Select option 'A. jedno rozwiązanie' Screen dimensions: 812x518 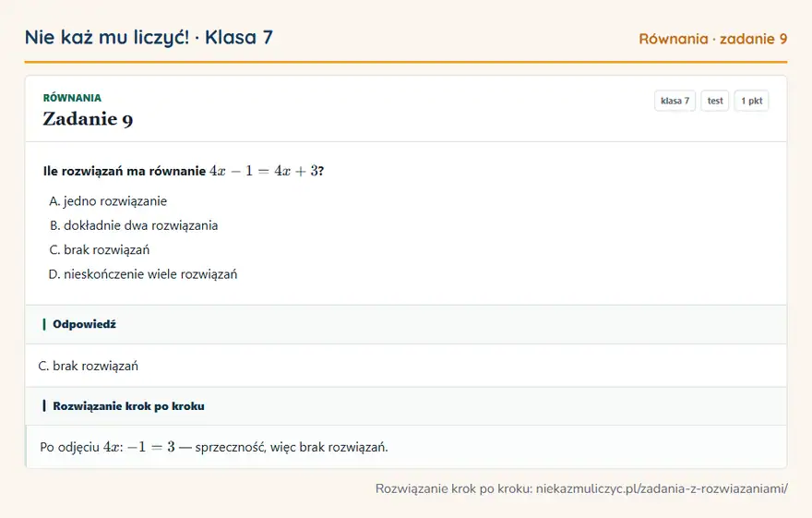click(108, 201)
